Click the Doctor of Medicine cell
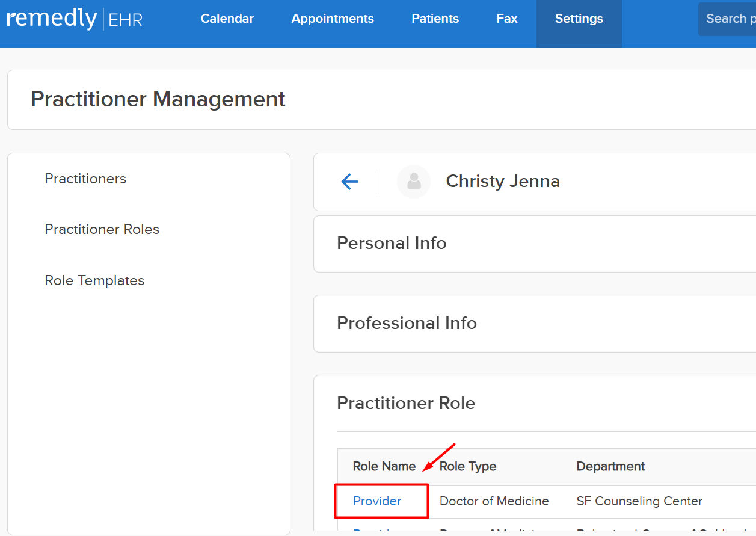The width and height of the screenshot is (756, 536). (494, 501)
